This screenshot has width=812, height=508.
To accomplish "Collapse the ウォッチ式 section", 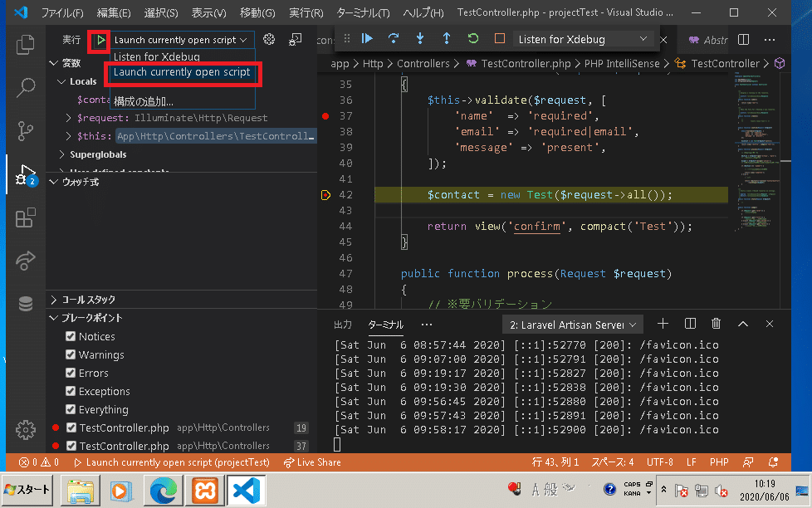I will [x=53, y=182].
